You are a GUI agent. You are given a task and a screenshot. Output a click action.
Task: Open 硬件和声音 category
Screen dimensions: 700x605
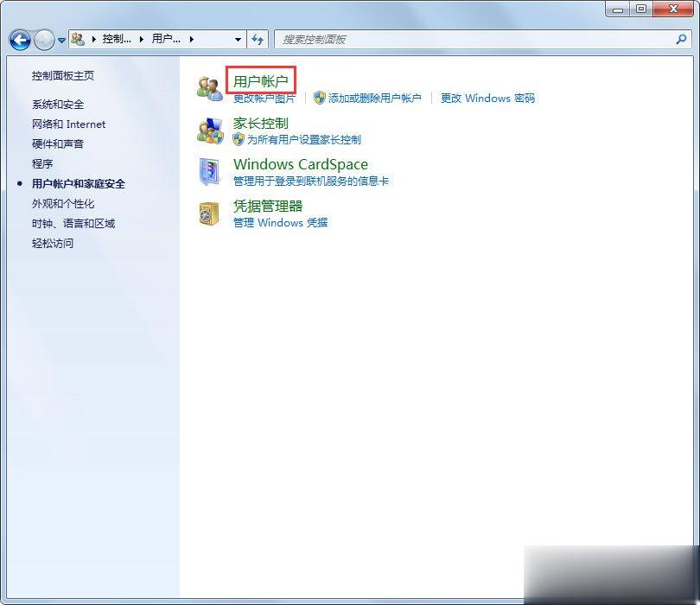pyautogui.click(x=58, y=143)
